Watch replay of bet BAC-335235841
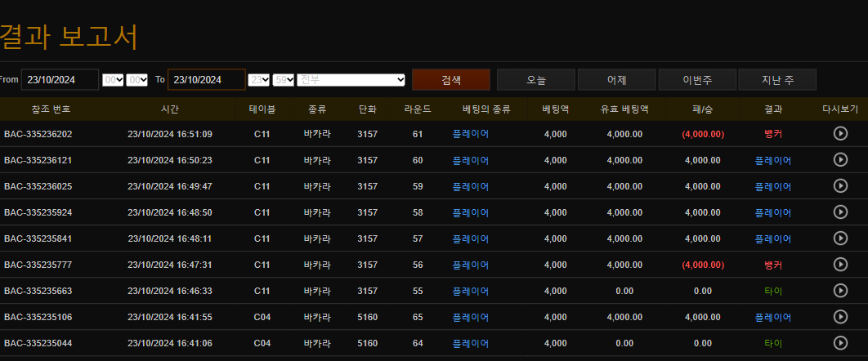Viewport: 868px width, 361px height. coord(840,238)
